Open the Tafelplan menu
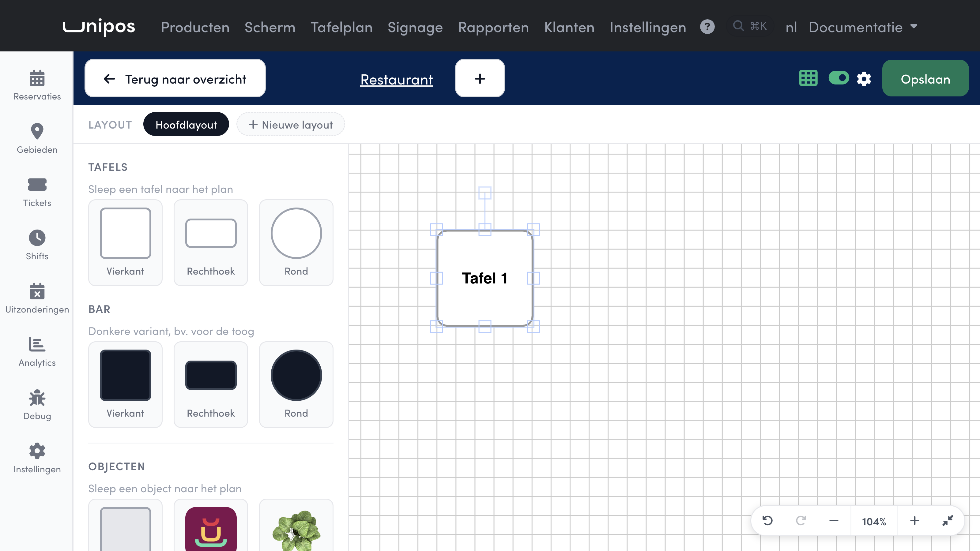Viewport: 980px width, 551px height. [342, 27]
